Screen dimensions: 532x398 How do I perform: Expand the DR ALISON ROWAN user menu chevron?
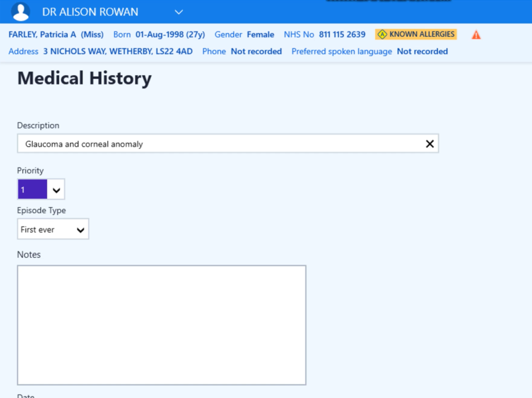tap(179, 12)
